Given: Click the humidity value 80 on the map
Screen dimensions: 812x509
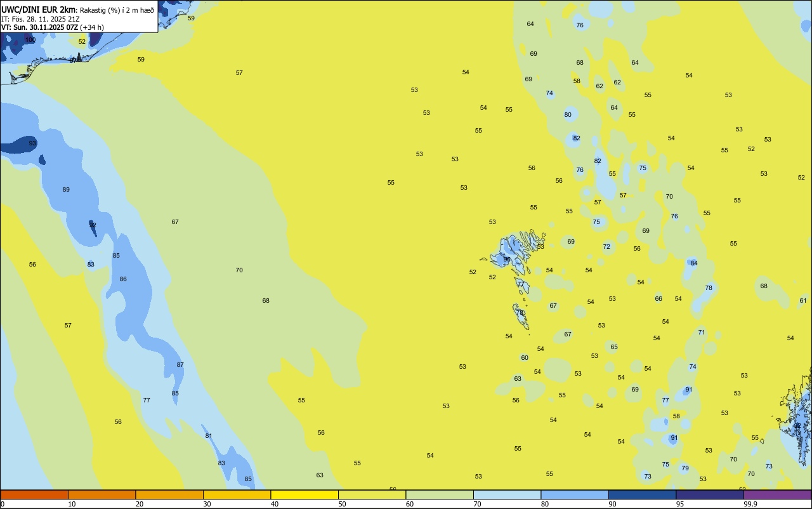Looking at the screenshot, I should pyautogui.click(x=568, y=115).
